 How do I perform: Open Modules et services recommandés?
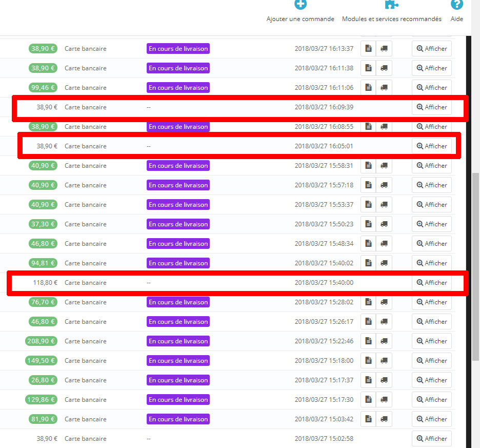point(391,11)
